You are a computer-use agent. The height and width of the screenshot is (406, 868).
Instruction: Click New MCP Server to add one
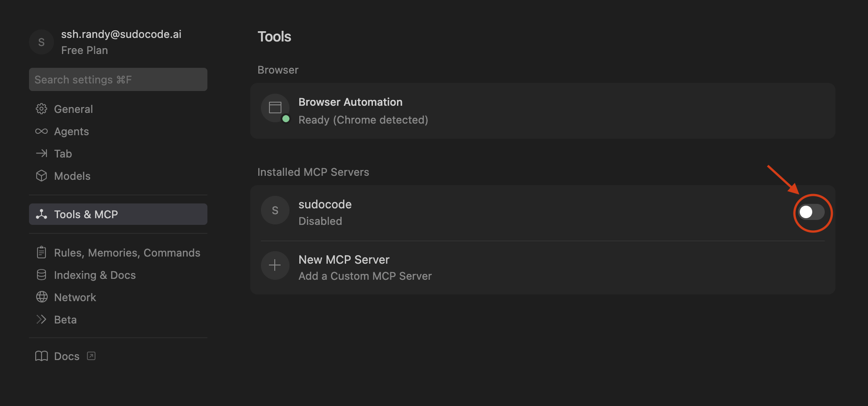point(343,260)
